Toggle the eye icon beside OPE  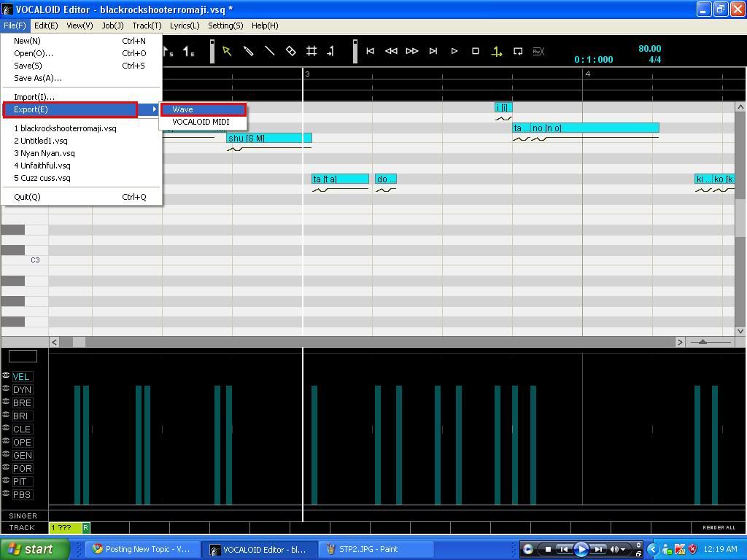point(6,441)
